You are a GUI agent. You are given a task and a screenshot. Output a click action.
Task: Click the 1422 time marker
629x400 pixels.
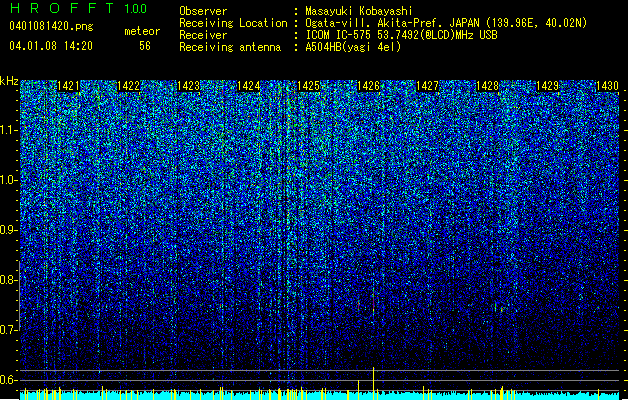pos(128,86)
